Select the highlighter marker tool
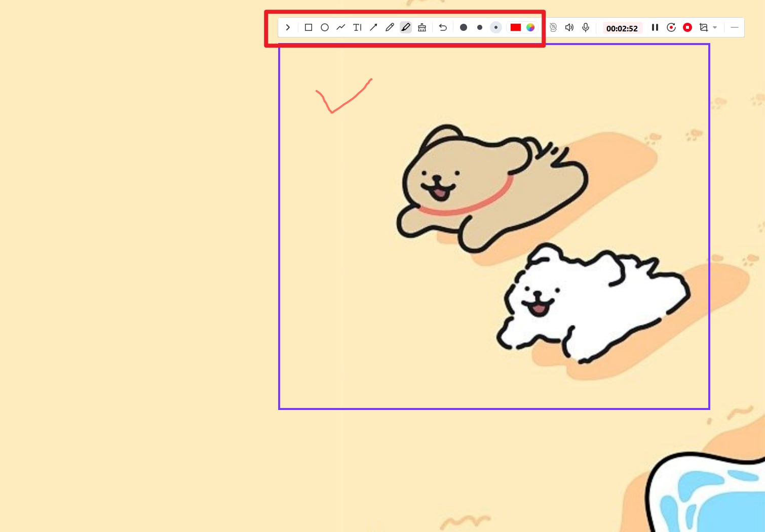The image size is (765, 532). click(406, 27)
